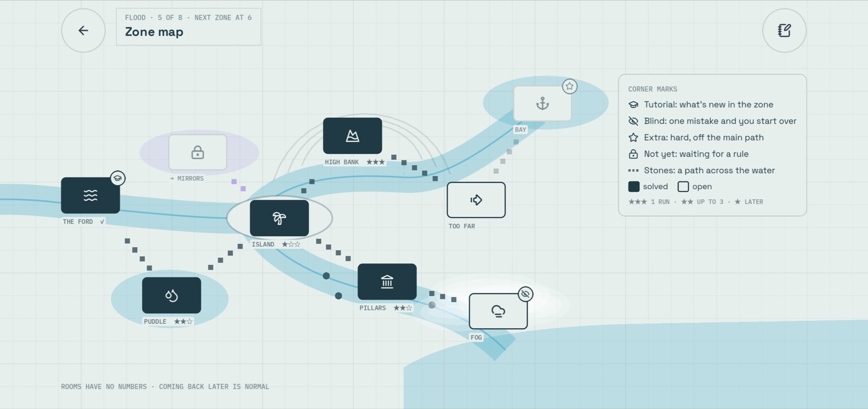Click the star badge on Bay room
The image size is (868, 409).
click(x=570, y=86)
